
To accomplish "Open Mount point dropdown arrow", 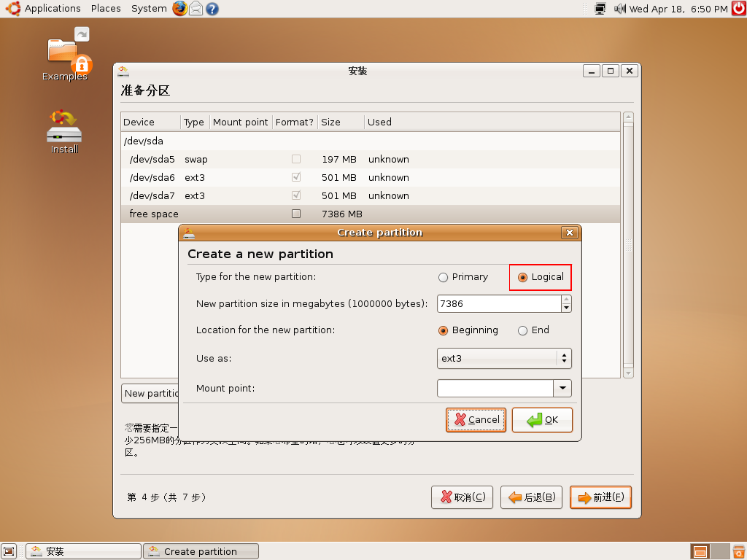I will pyautogui.click(x=562, y=388).
